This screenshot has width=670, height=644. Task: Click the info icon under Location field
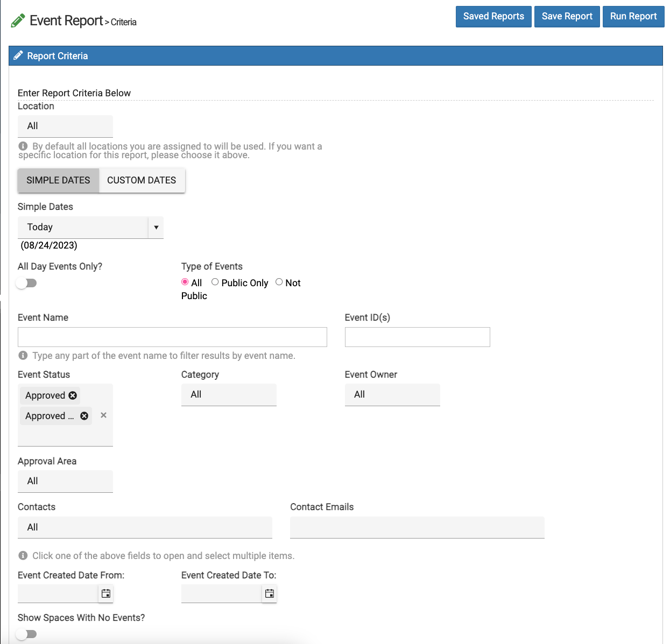coord(23,146)
